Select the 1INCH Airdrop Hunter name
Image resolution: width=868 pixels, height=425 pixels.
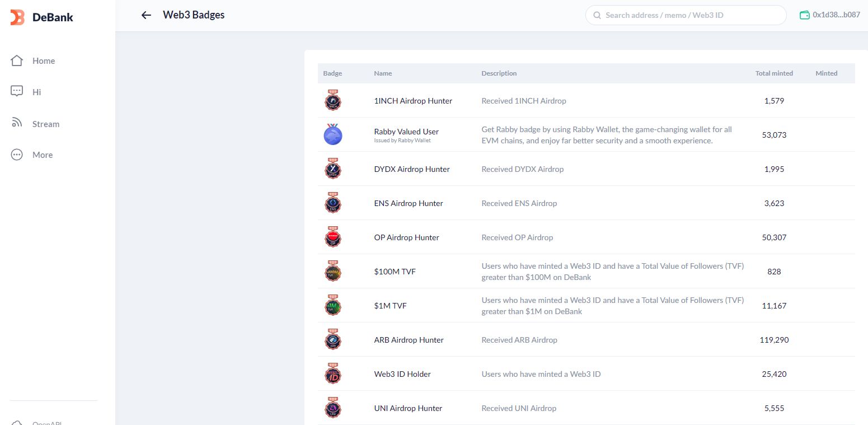(x=413, y=101)
